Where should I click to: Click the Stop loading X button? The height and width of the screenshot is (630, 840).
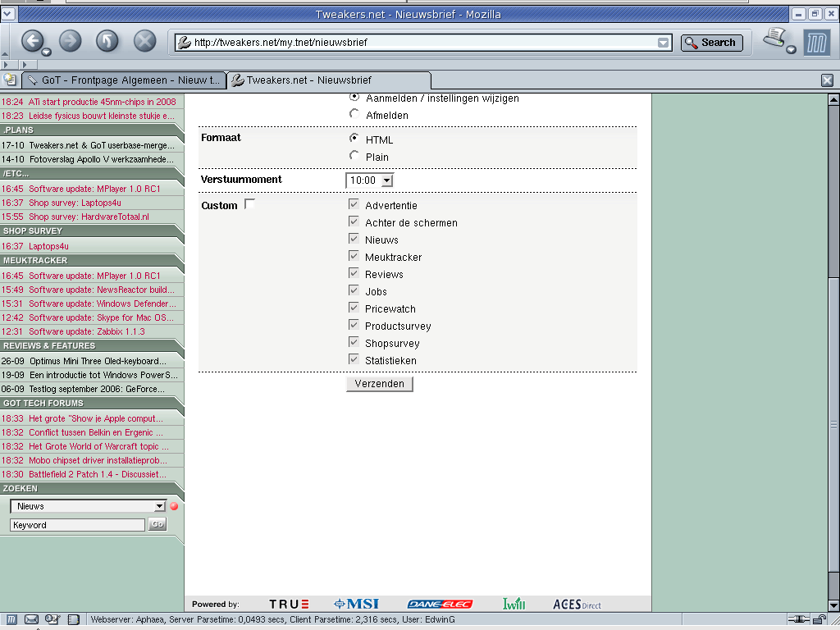[x=144, y=41]
